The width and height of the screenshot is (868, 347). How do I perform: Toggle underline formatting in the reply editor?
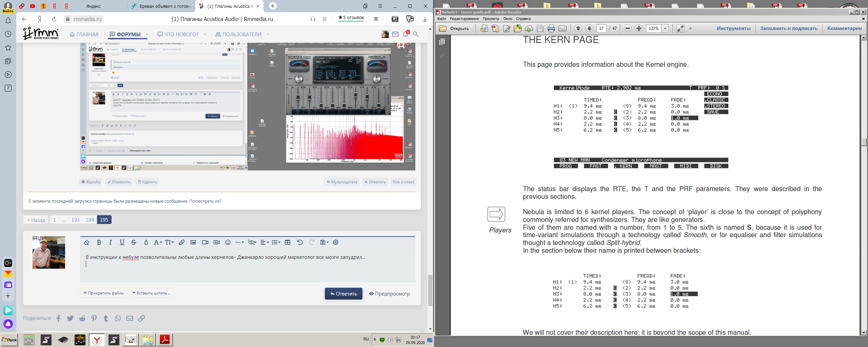point(122,242)
